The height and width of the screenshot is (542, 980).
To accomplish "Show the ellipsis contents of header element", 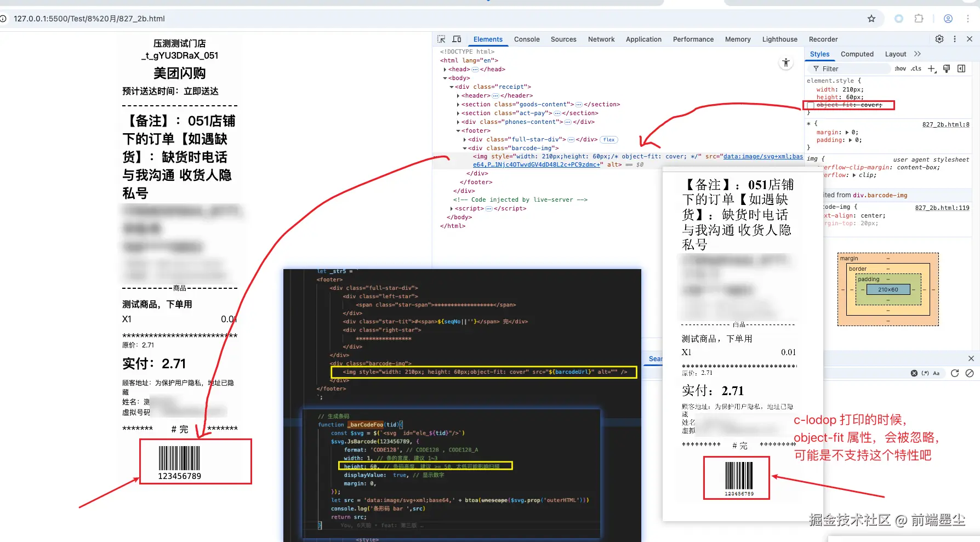I will click(x=495, y=96).
